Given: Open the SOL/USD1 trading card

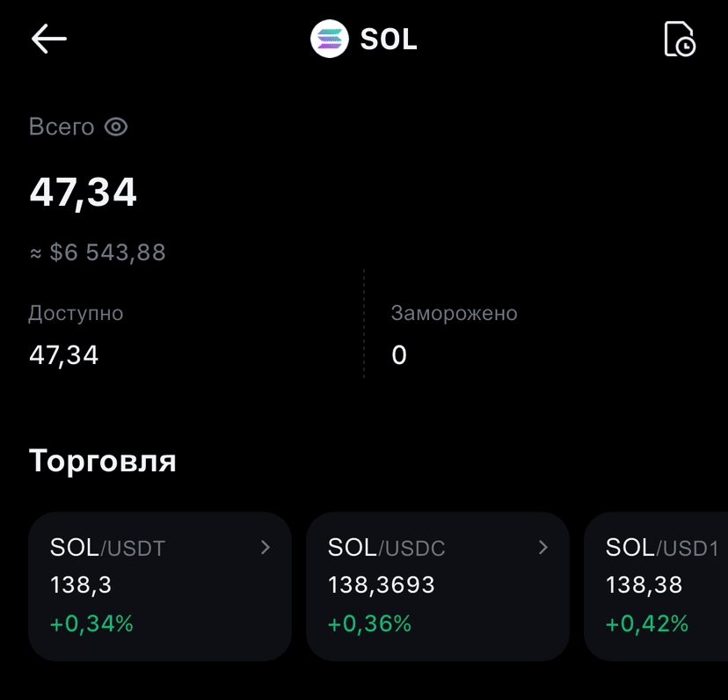Looking at the screenshot, I should point(656,587).
